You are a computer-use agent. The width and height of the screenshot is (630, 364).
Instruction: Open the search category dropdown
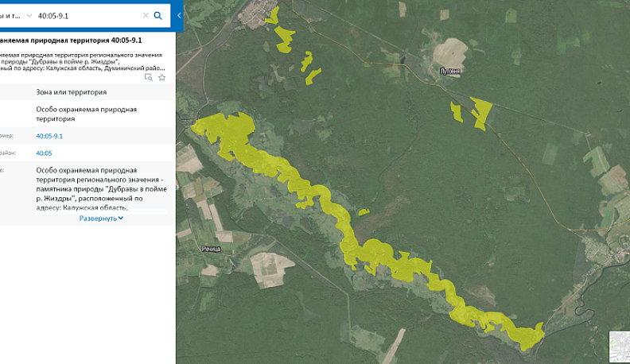(x=29, y=15)
